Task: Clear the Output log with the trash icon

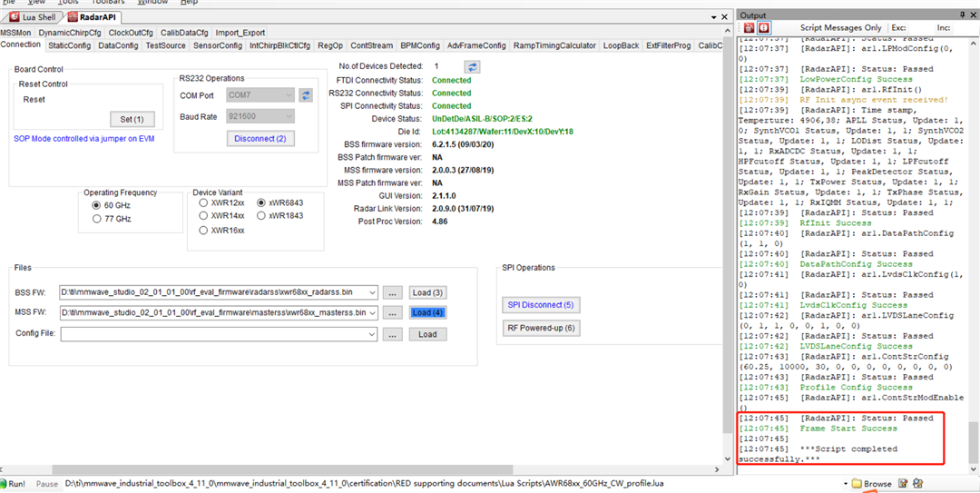Action: coord(748,27)
